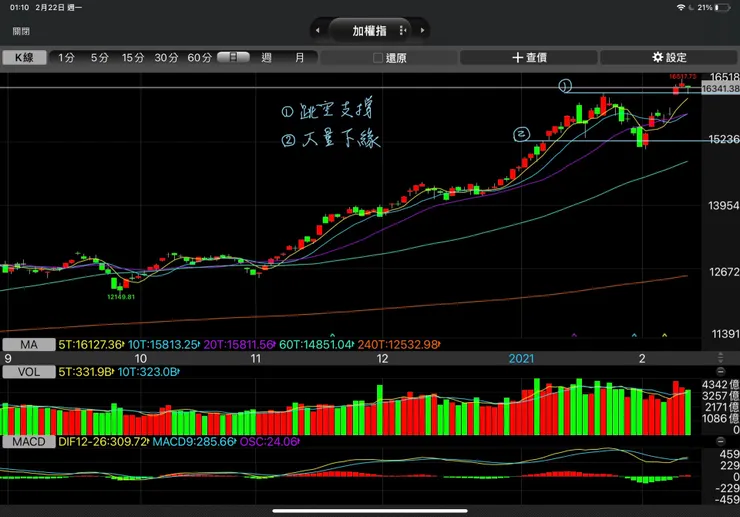Switch to the 5分 timeframe
This screenshot has width=740, height=517.
pos(100,58)
